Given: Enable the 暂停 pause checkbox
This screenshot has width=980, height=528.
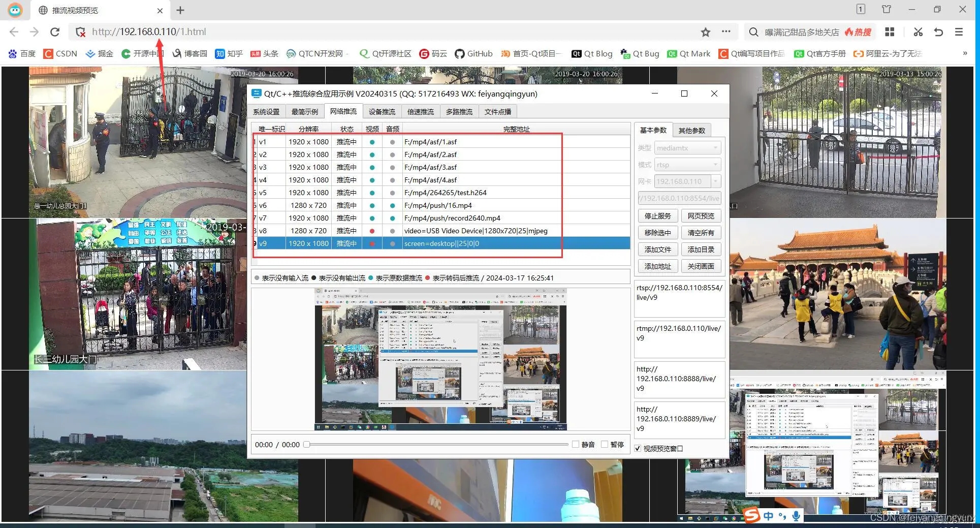Looking at the screenshot, I should point(605,444).
